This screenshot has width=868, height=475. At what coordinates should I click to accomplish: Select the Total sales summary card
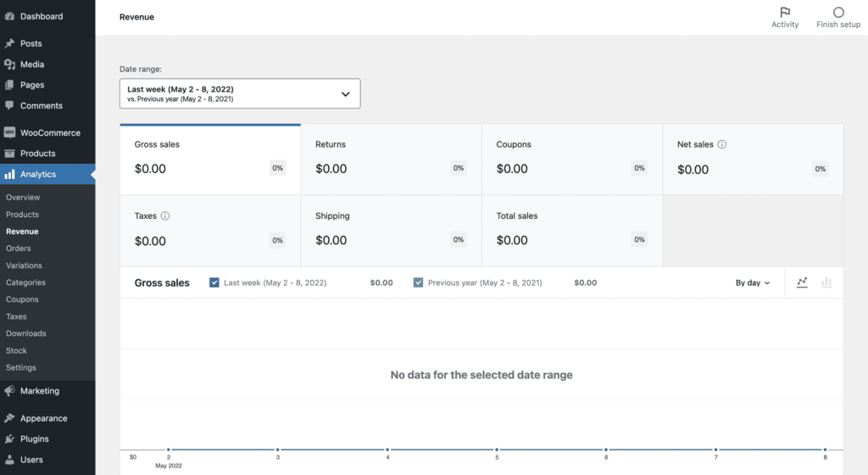coord(572,231)
